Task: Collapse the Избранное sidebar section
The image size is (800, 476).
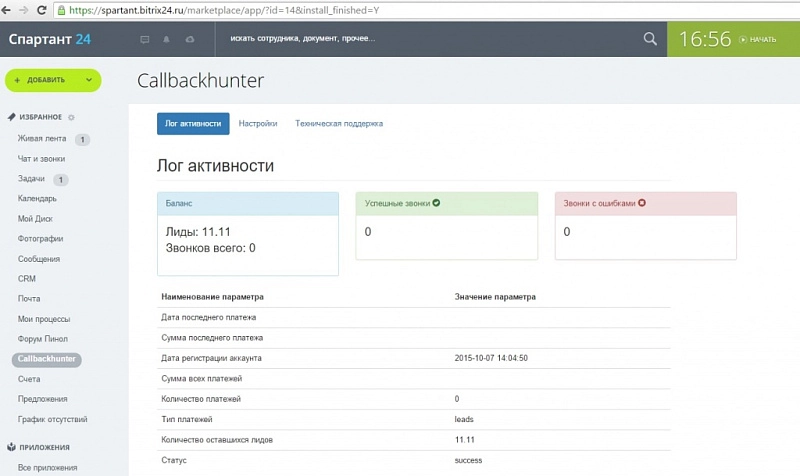Action: (39, 117)
